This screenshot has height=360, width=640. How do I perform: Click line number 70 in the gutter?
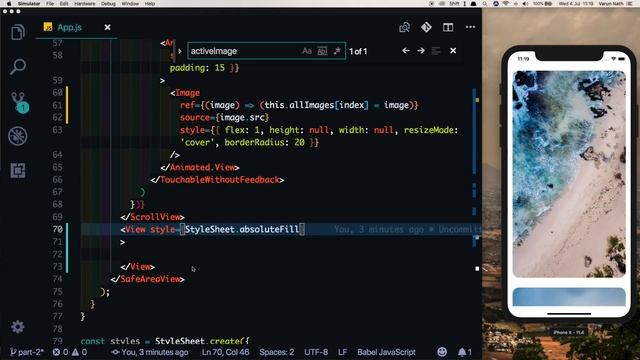[58, 229]
